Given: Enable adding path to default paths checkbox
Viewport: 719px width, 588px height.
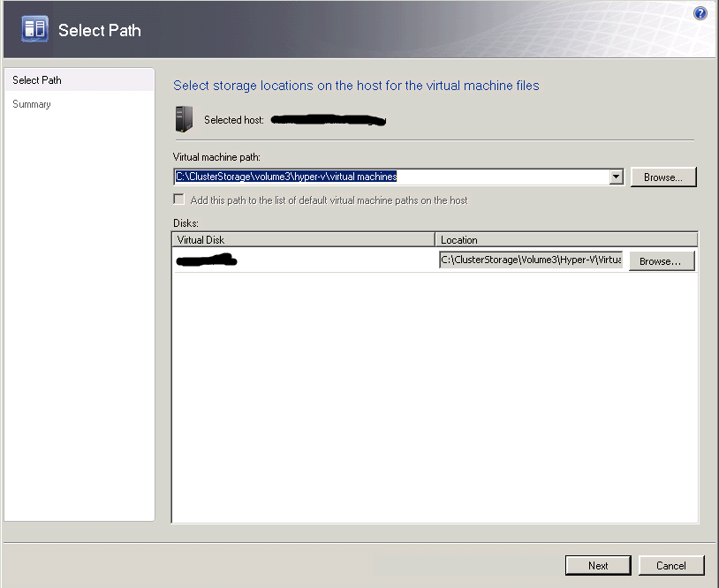Looking at the screenshot, I should (179, 200).
